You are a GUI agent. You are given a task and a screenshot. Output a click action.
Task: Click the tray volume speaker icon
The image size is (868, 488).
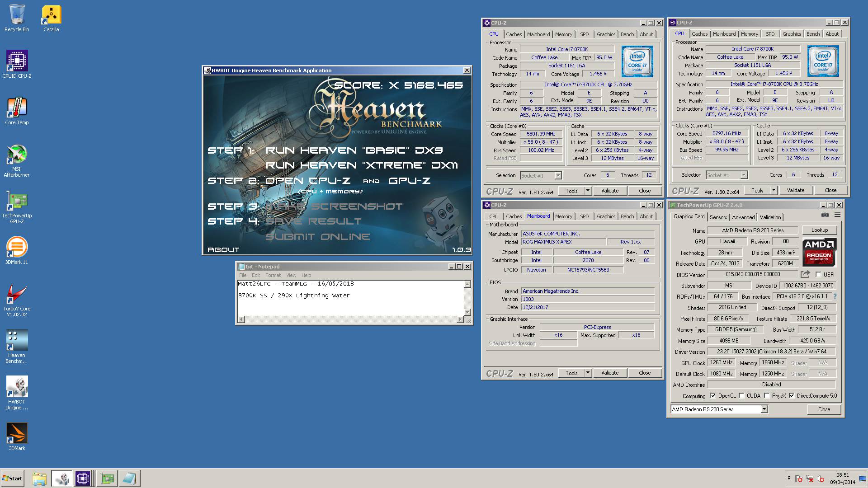point(821,479)
